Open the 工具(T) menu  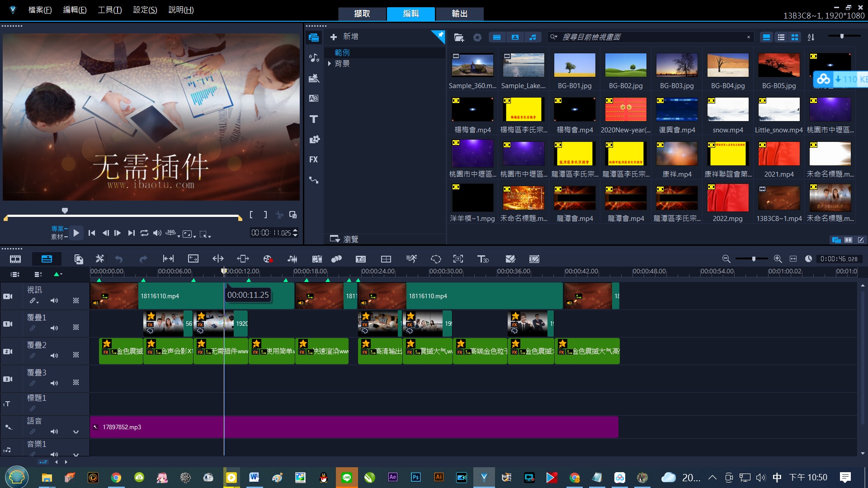(x=110, y=9)
